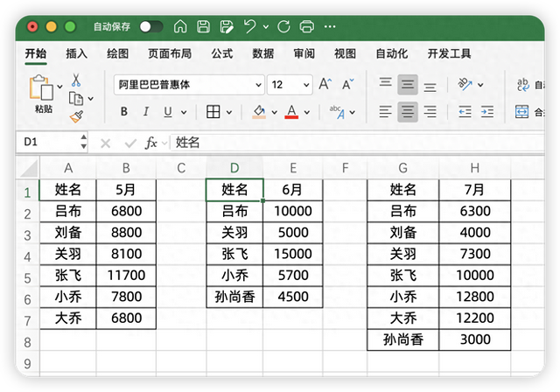Toggle Italic formatting button
The height and width of the screenshot is (392, 560).
point(145,112)
